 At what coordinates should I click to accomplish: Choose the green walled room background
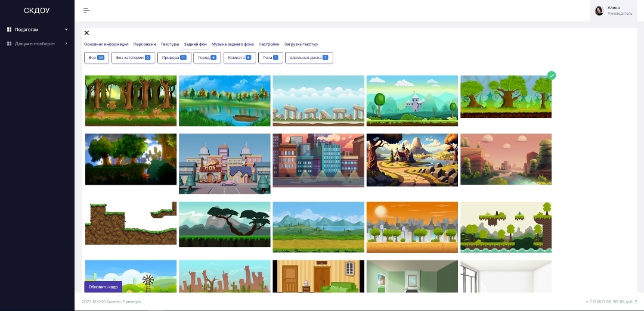pos(412,276)
